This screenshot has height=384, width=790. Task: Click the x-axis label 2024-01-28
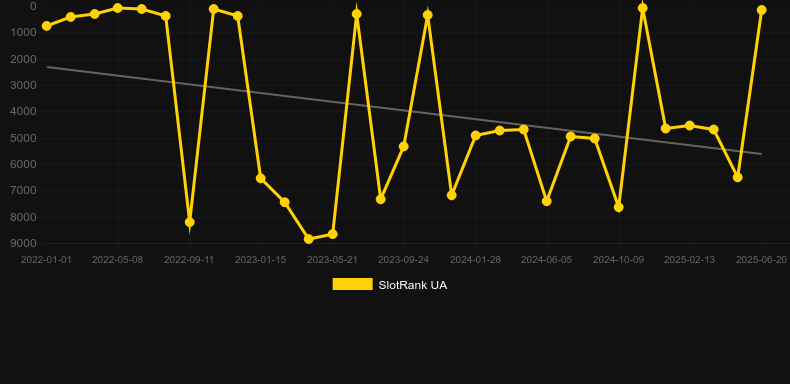pyautogui.click(x=475, y=260)
